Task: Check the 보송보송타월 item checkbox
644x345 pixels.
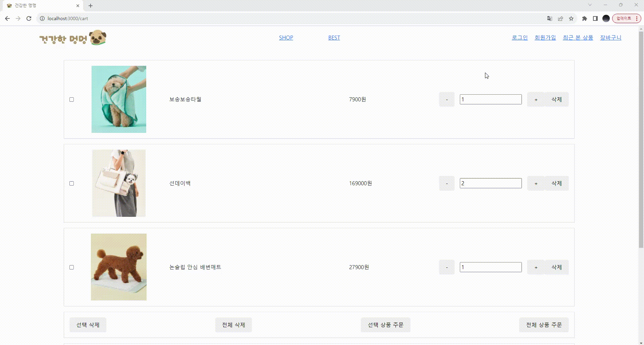Action: [71, 99]
